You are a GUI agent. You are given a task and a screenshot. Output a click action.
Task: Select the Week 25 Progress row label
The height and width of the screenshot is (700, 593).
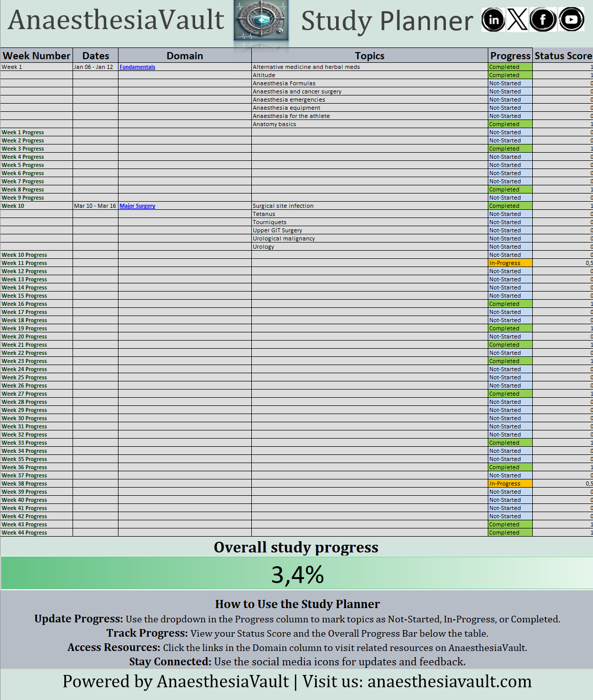click(x=36, y=377)
